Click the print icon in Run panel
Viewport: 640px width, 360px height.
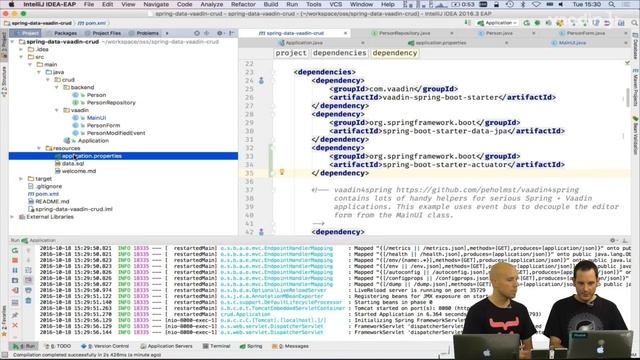point(28,290)
